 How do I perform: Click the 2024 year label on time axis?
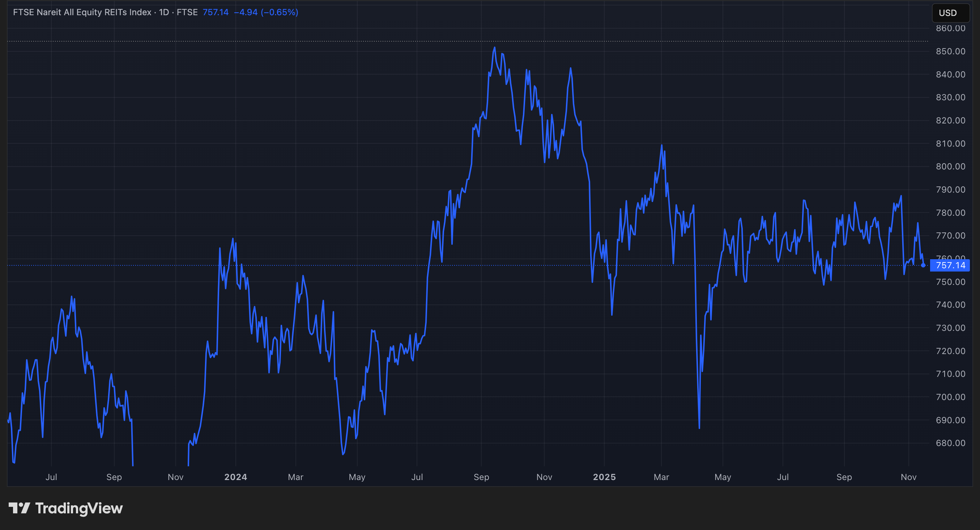(235, 477)
